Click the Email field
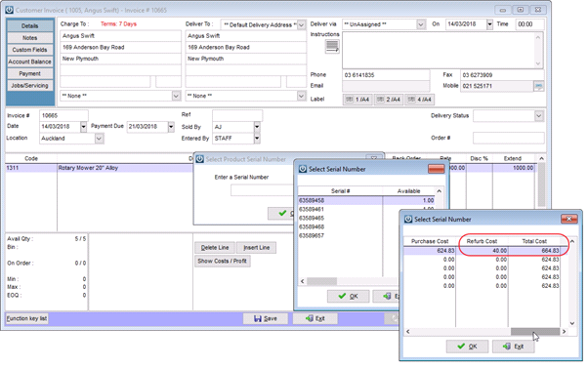Image resolution: width=588 pixels, height=368 pixels. click(x=386, y=86)
